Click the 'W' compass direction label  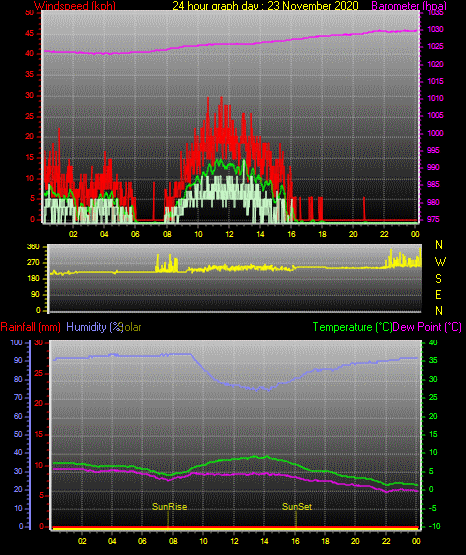(440, 262)
